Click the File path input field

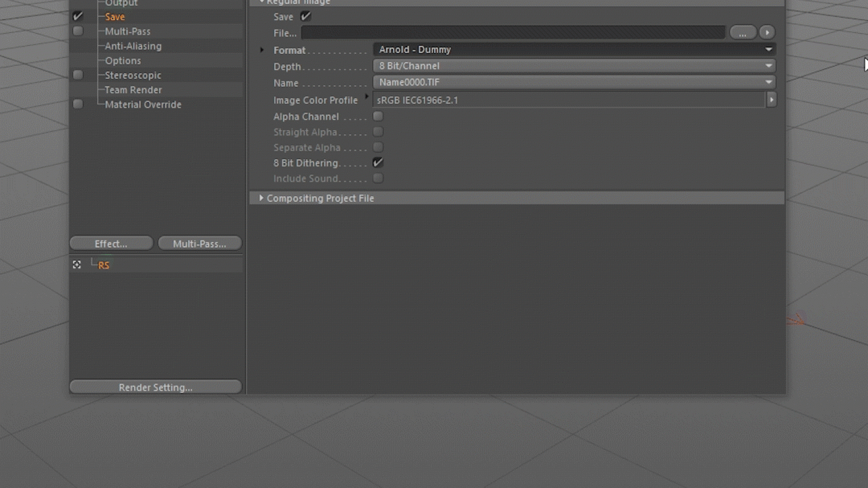(x=513, y=32)
